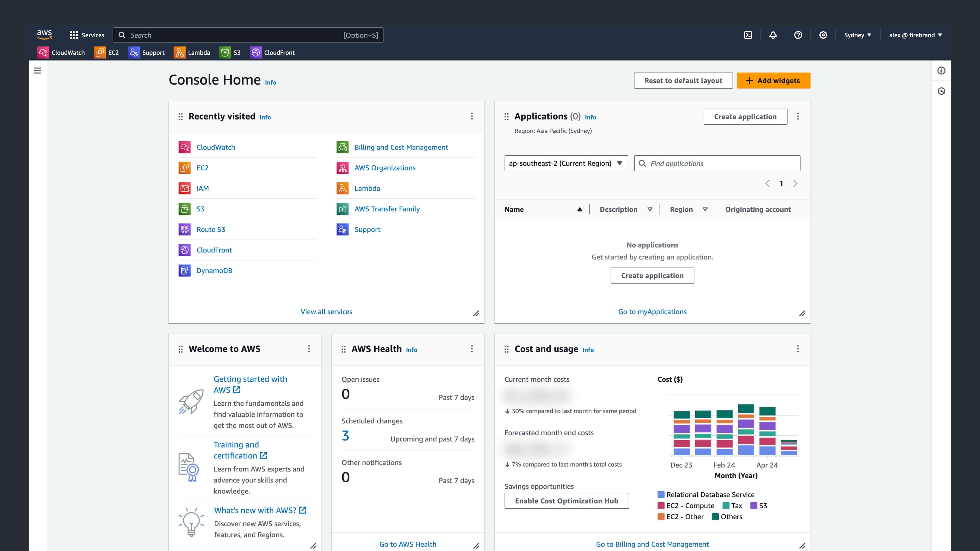Focus the Find applications field

[717, 163]
